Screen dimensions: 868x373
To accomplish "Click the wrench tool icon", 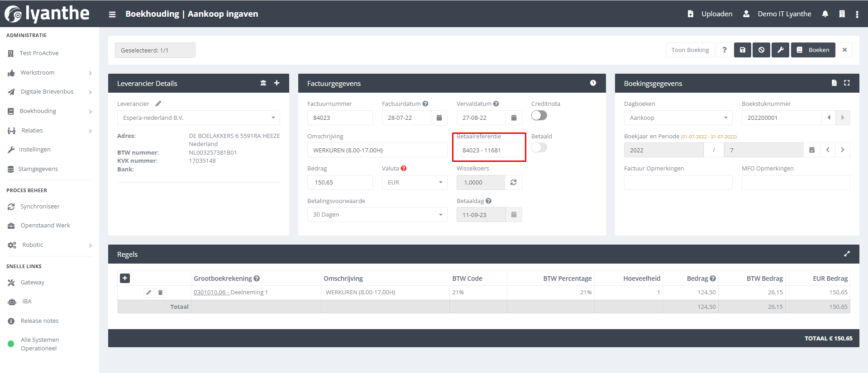I will tap(780, 50).
